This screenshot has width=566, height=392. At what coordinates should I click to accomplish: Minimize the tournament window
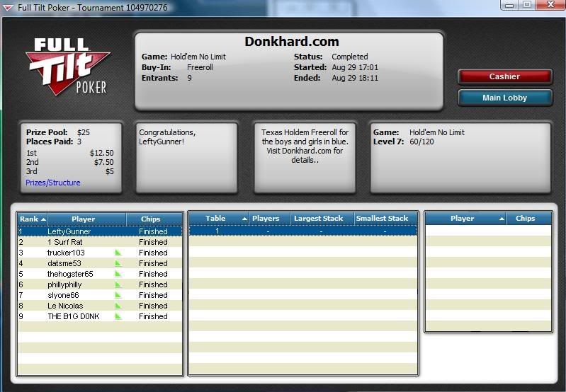coord(509,5)
